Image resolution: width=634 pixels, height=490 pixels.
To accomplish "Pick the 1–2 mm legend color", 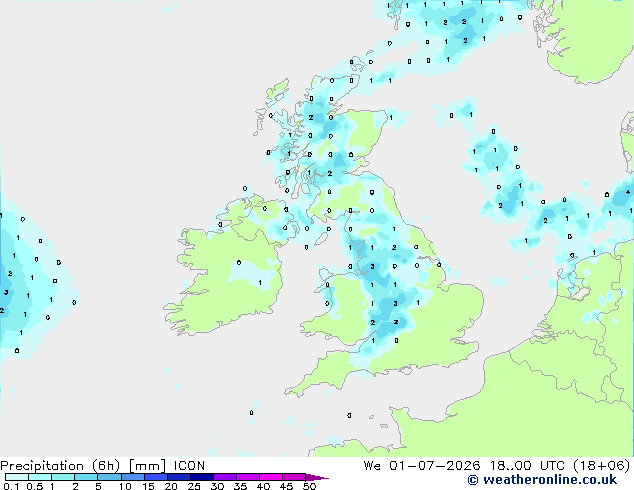I will pos(63,477).
